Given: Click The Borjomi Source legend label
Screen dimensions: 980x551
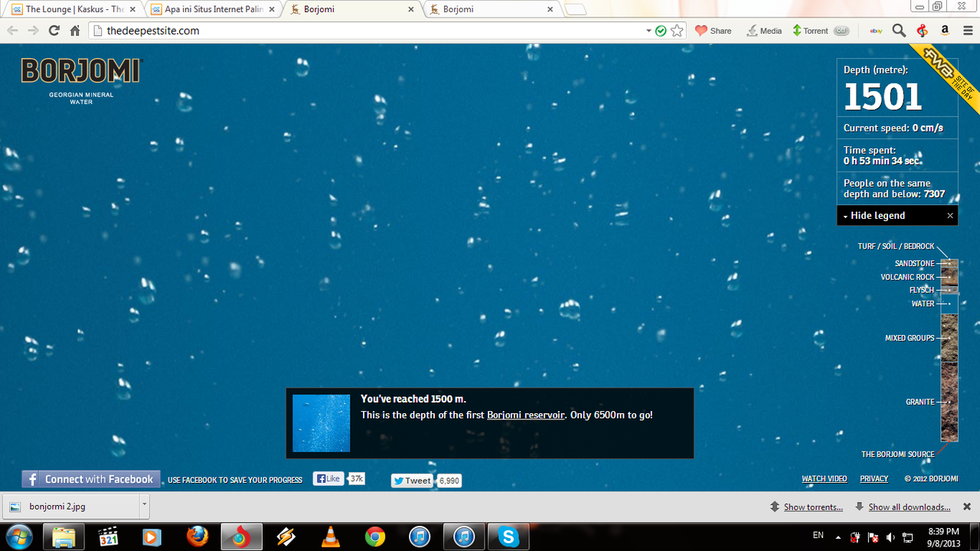Looking at the screenshot, I should click(897, 454).
